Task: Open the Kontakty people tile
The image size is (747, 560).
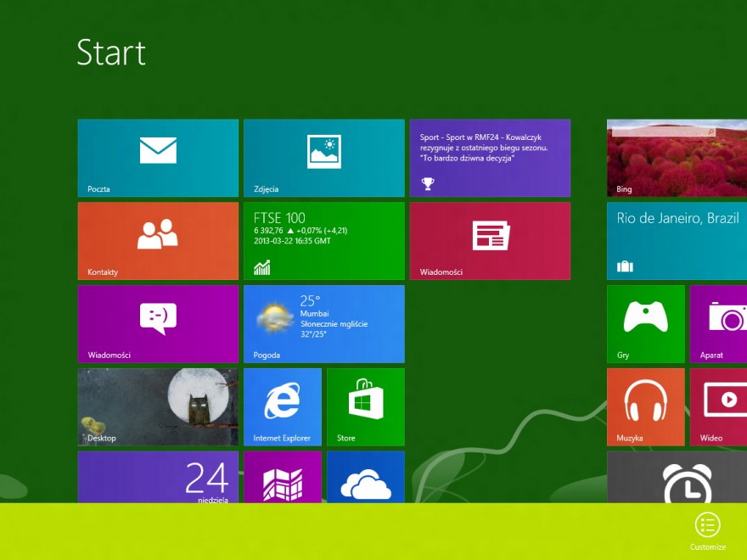Action: coord(158,240)
